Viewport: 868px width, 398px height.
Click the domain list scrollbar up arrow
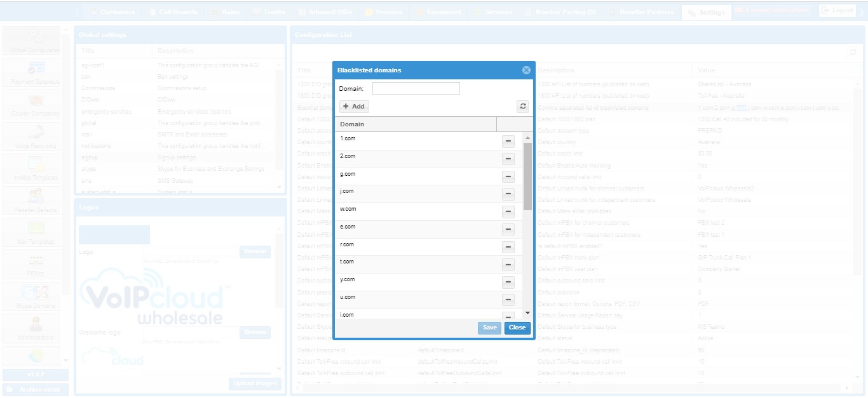pos(527,137)
